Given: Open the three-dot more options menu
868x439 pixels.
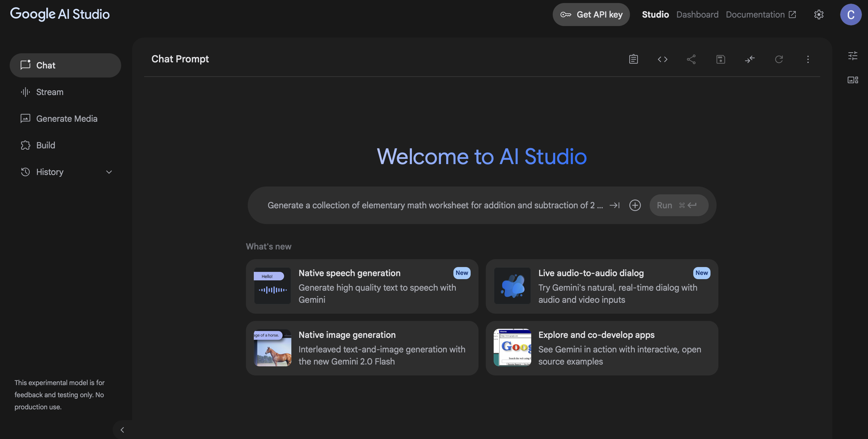Looking at the screenshot, I should (808, 59).
